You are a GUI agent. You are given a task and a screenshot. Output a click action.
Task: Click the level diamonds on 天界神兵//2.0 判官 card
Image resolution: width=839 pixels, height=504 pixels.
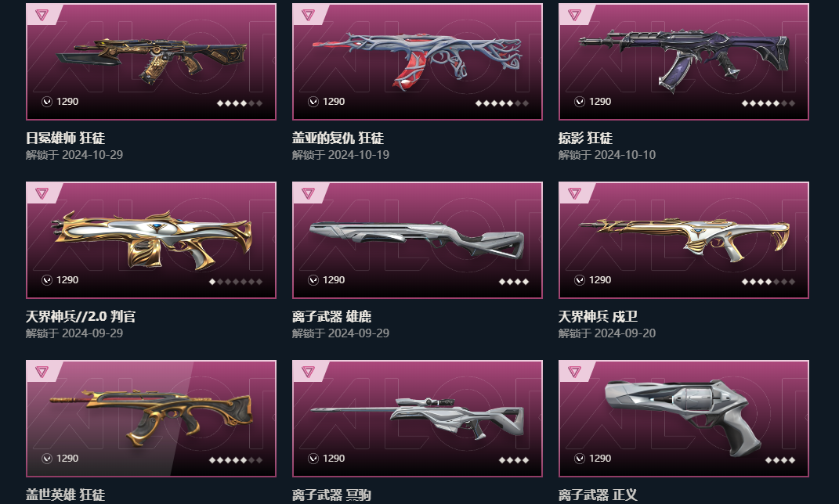coord(236,282)
